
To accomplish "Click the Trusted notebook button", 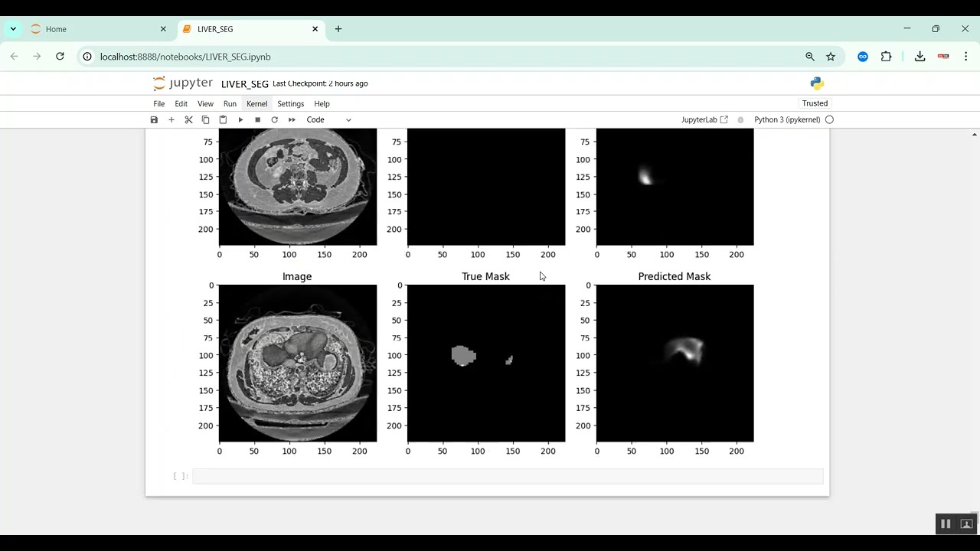I will tap(815, 103).
